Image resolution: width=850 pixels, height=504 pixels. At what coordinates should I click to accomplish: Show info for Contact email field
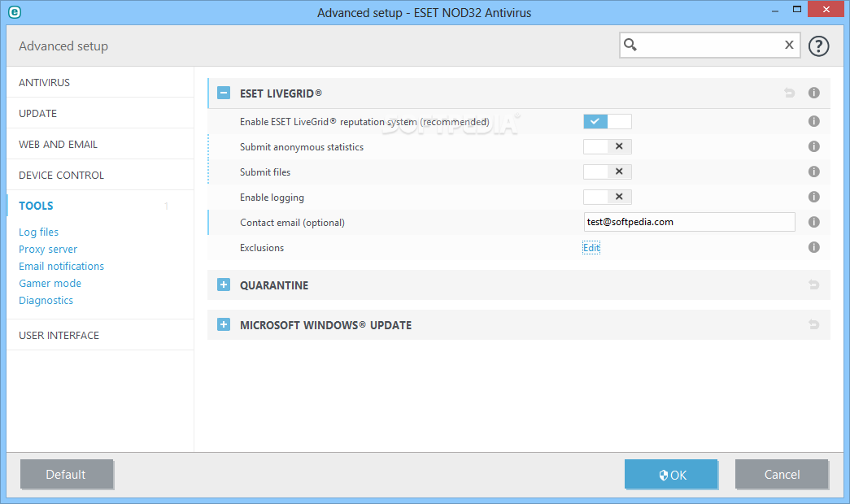coord(813,222)
